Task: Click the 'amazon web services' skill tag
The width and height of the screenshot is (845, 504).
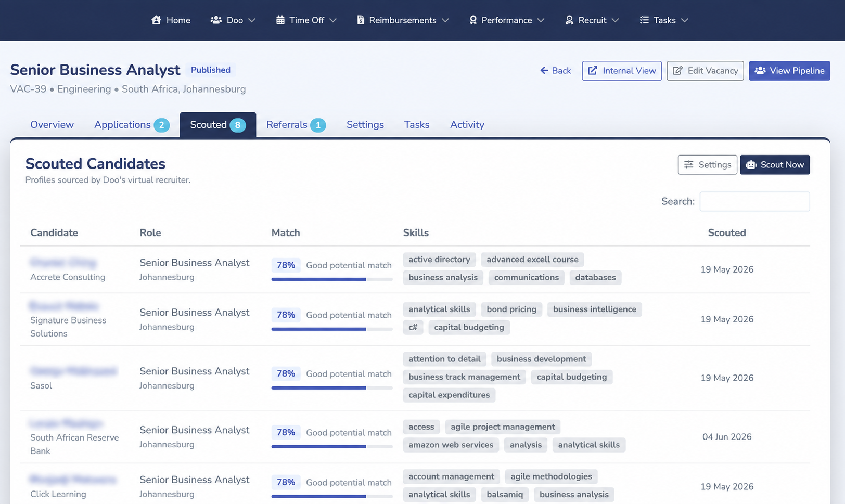Action: click(x=451, y=445)
